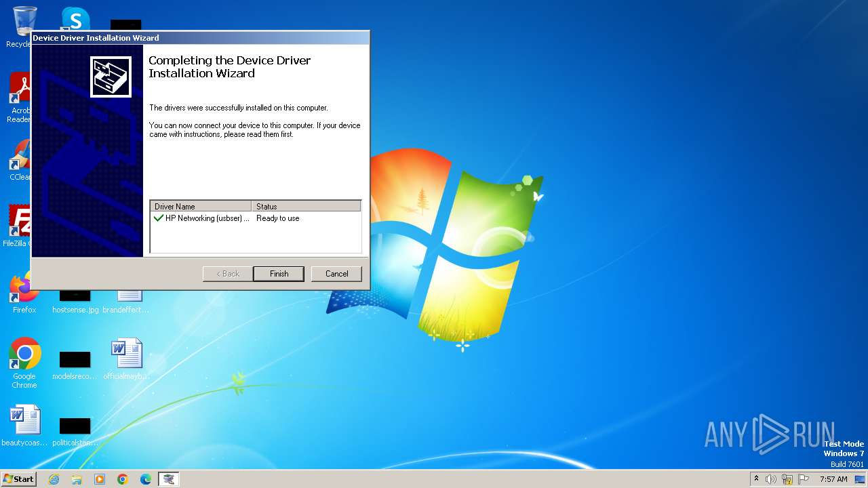This screenshot has width=868, height=488.
Task: Click the Show desktop button
Action: tap(861, 479)
